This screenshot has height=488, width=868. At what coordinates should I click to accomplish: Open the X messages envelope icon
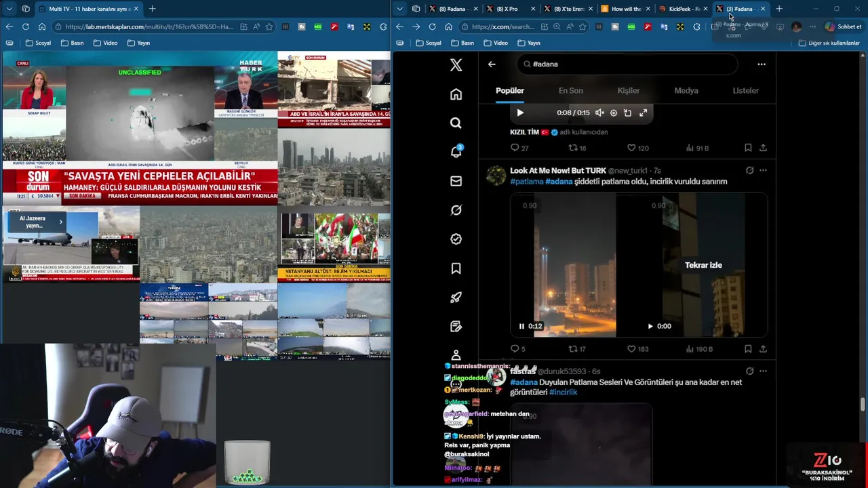coord(456,181)
